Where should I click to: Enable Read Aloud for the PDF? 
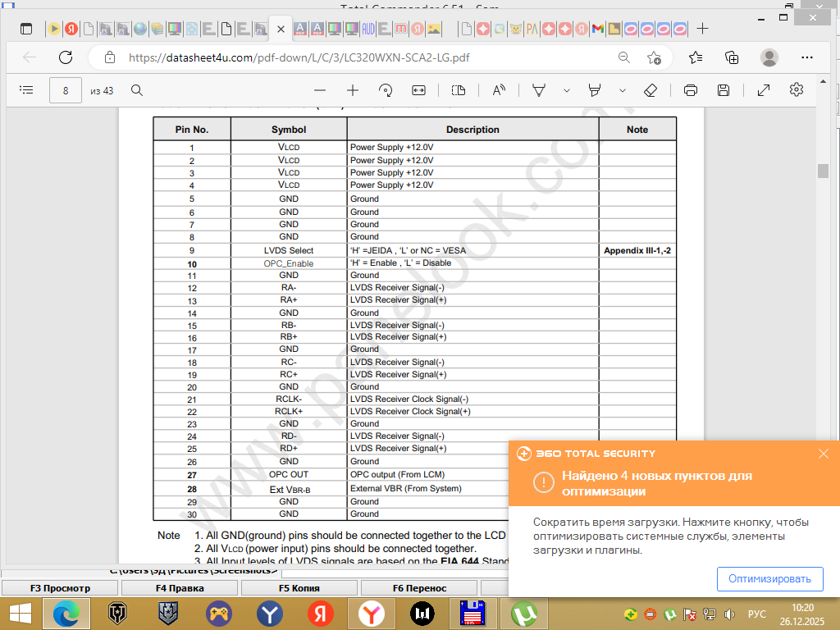pos(499,90)
